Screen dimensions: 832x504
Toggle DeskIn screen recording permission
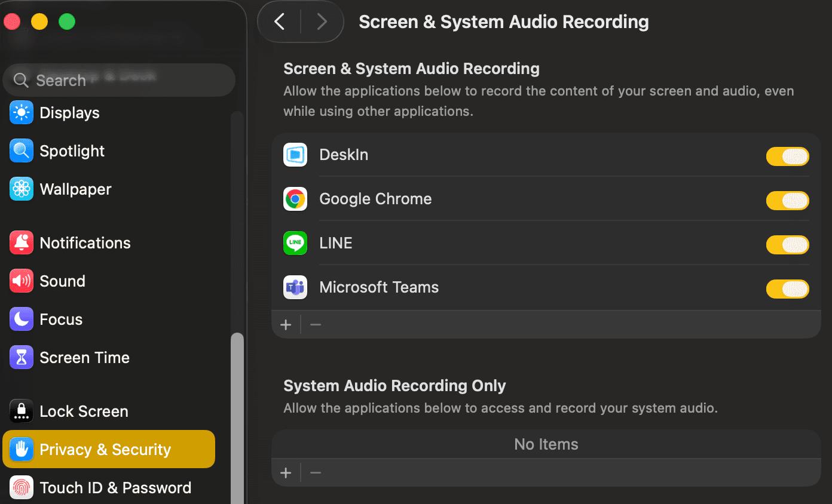tap(787, 156)
